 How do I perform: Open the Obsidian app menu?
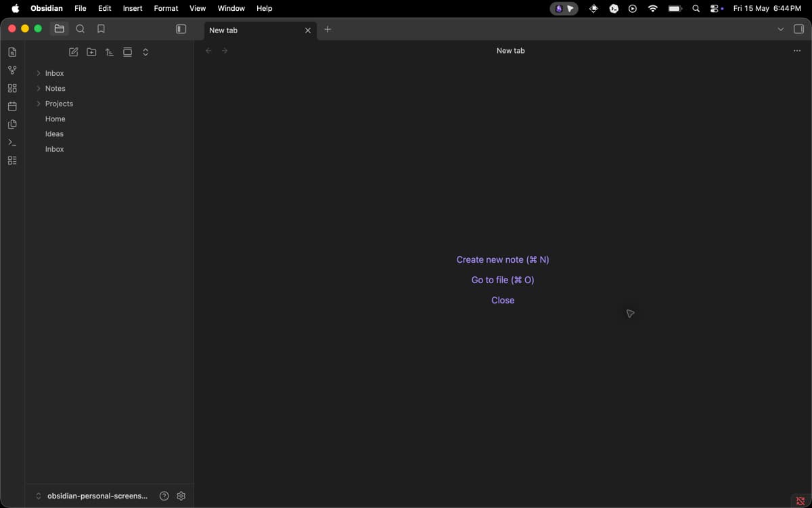(47, 8)
